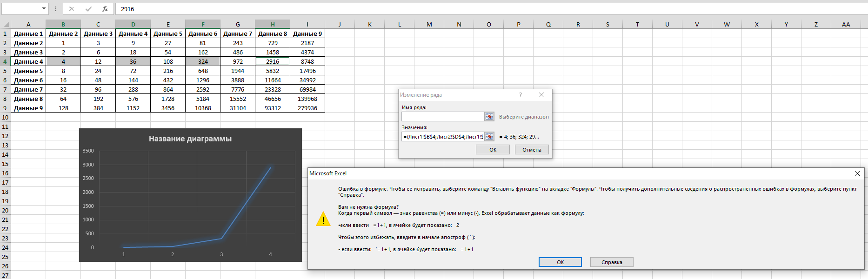Select column D header

pyautogui.click(x=133, y=24)
